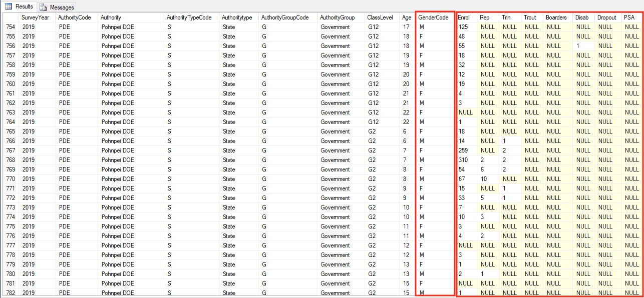Click the AuthorityGroupCode column header

point(285,17)
